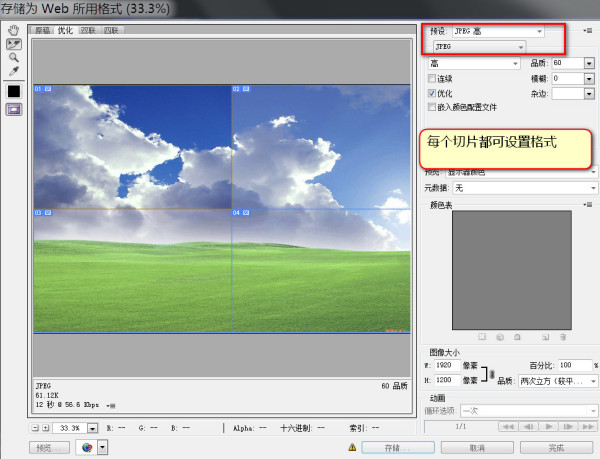Uncheck the 优化 checkbox
Image resolution: width=600 pixels, height=459 pixels.
432,93
